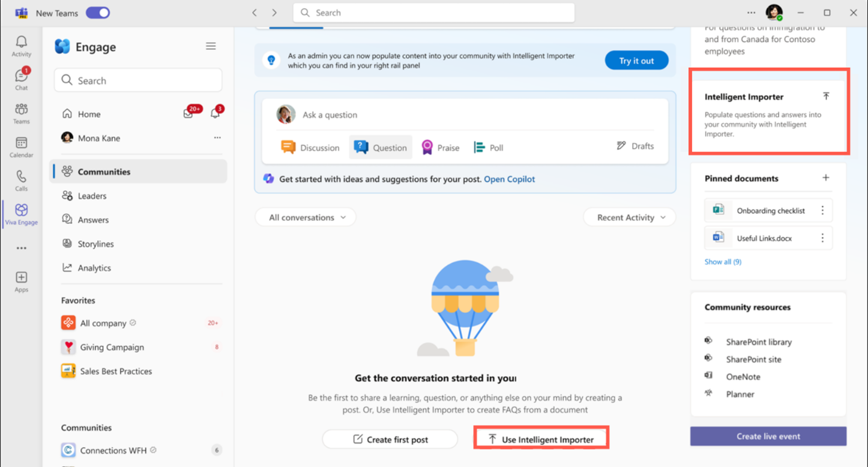Viewport: 868px width, 467px height.
Task: Show more apps via the rail ellipsis
Action: [x=21, y=248]
